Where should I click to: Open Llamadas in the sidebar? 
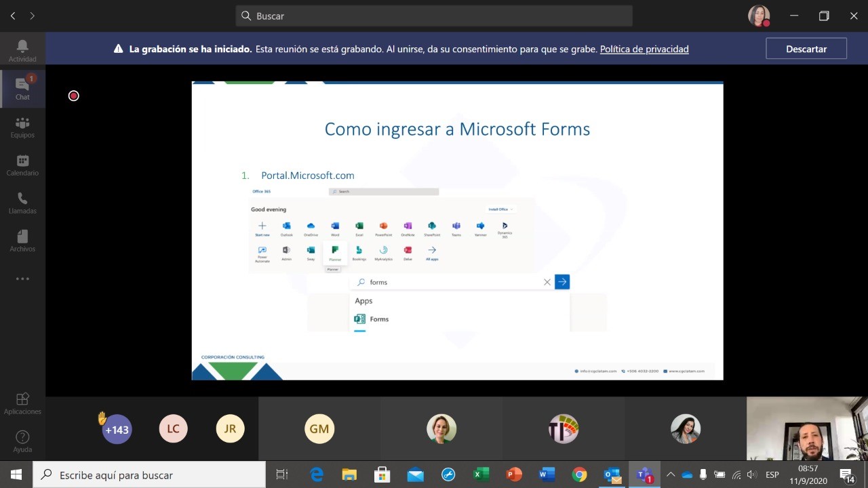22,203
